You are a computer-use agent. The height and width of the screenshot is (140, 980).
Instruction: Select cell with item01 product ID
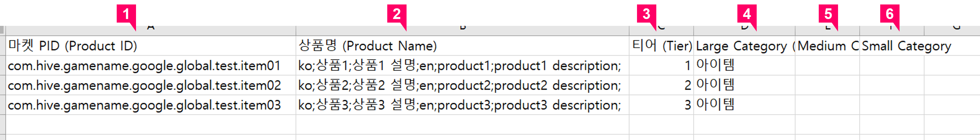click(x=151, y=65)
